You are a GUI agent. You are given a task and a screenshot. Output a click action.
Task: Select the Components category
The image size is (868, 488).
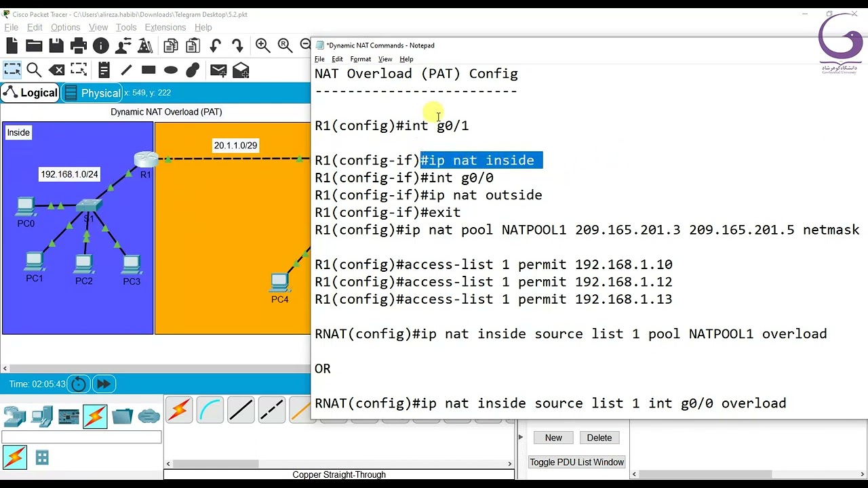68,415
